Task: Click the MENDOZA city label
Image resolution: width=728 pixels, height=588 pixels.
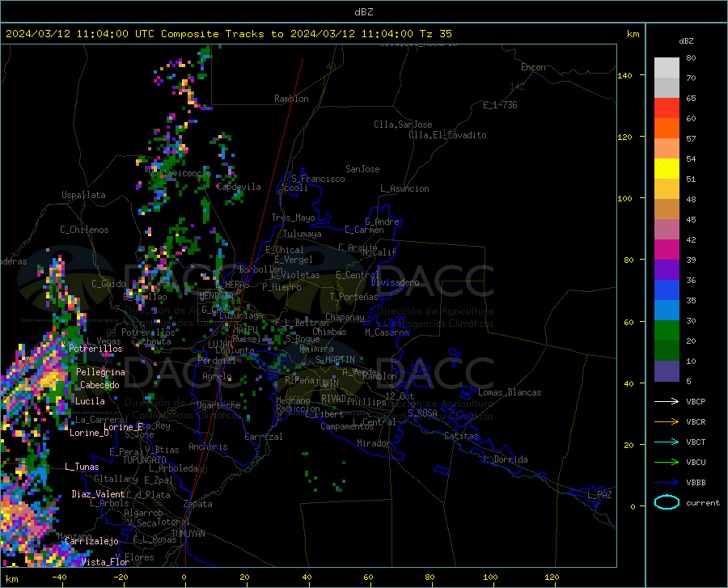Action: pos(216,296)
